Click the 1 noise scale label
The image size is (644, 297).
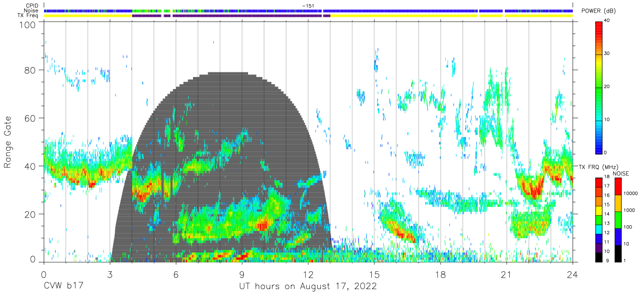[x=625, y=261]
